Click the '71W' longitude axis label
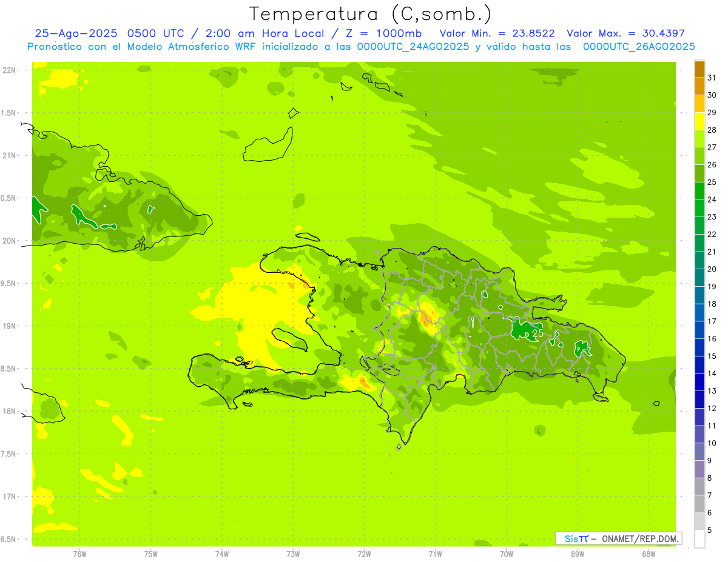This screenshot has width=728, height=562. 435,554
